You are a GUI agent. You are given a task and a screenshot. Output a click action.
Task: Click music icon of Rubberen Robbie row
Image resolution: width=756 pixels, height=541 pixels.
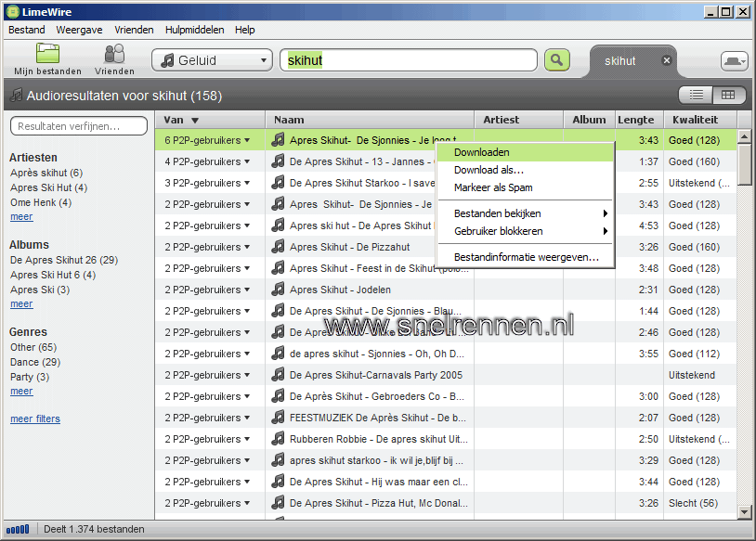278,438
